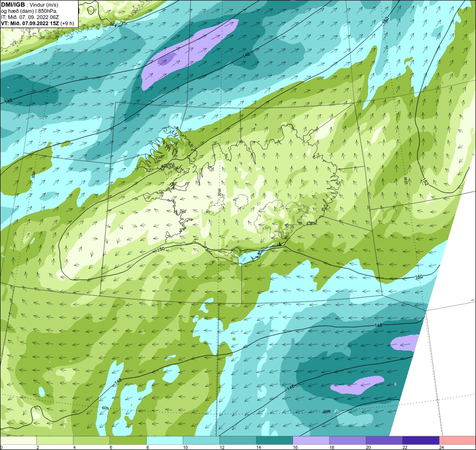Select the light cyan 8–10 legend swatch
Image resolution: width=476 pixels, height=450 pixels.
click(x=165, y=440)
